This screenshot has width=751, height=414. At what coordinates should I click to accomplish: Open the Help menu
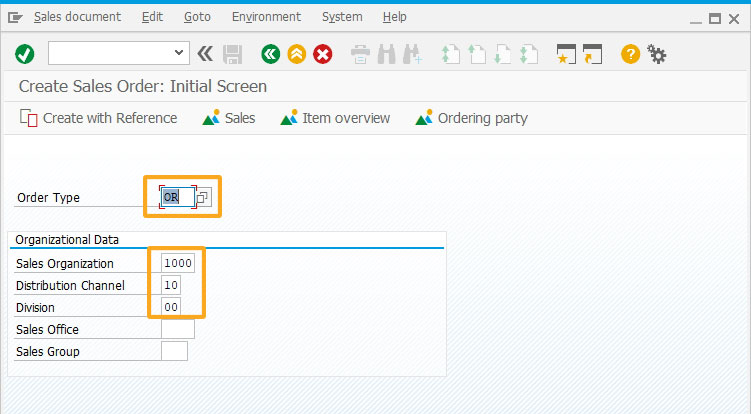[395, 17]
